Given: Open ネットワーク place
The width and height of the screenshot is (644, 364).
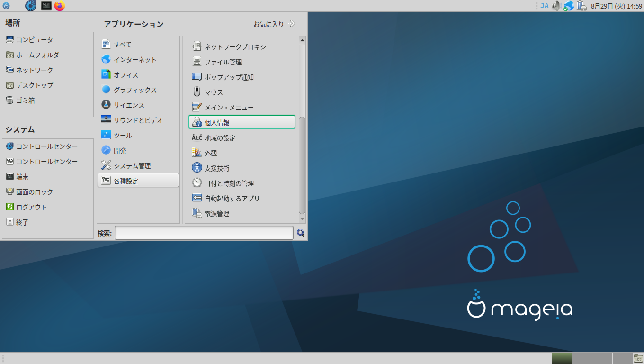Looking at the screenshot, I should pos(47,70).
